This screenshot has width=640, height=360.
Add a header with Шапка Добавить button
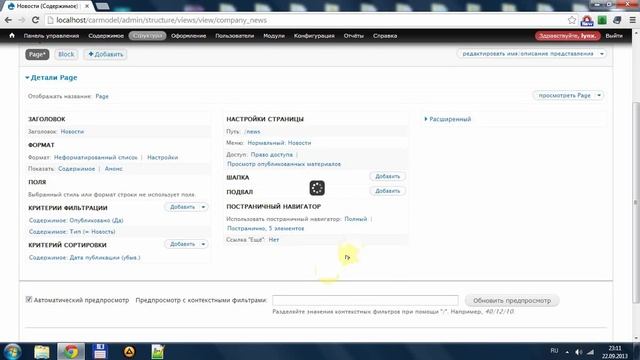point(387,176)
